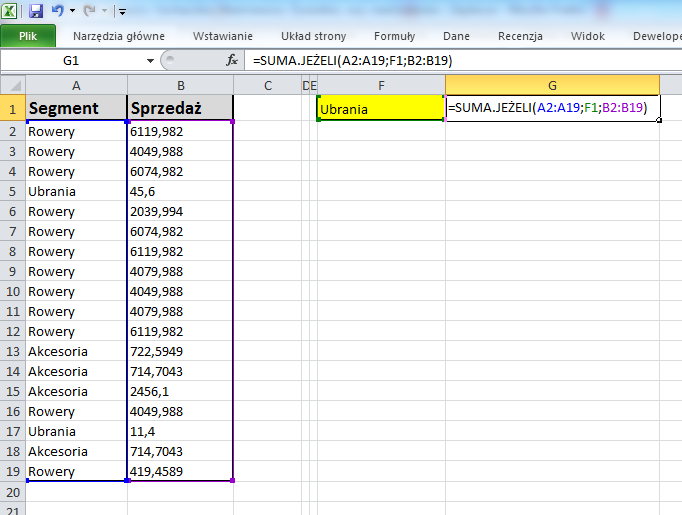Select column B header
The width and height of the screenshot is (682, 515).
click(181, 86)
